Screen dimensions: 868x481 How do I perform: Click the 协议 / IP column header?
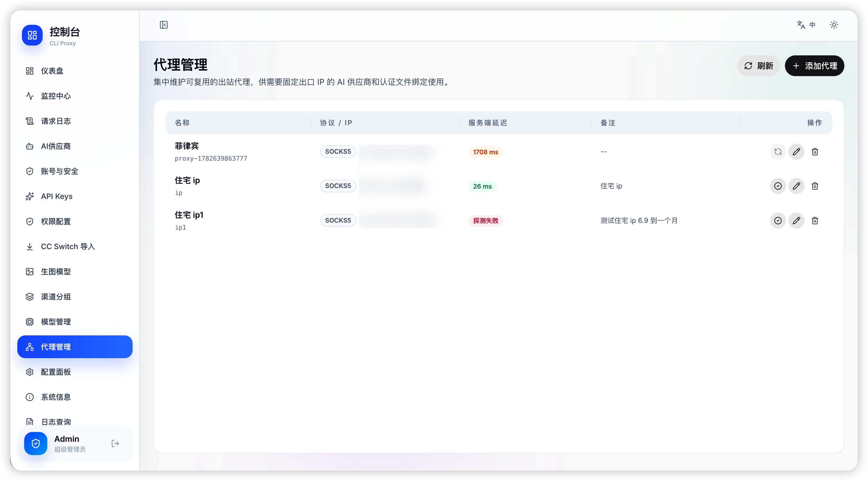click(336, 123)
